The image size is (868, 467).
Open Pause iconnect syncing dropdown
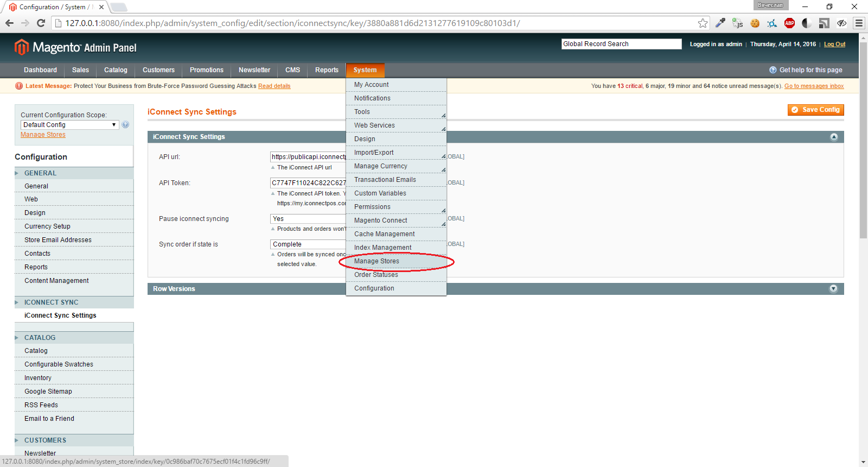[308, 219]
